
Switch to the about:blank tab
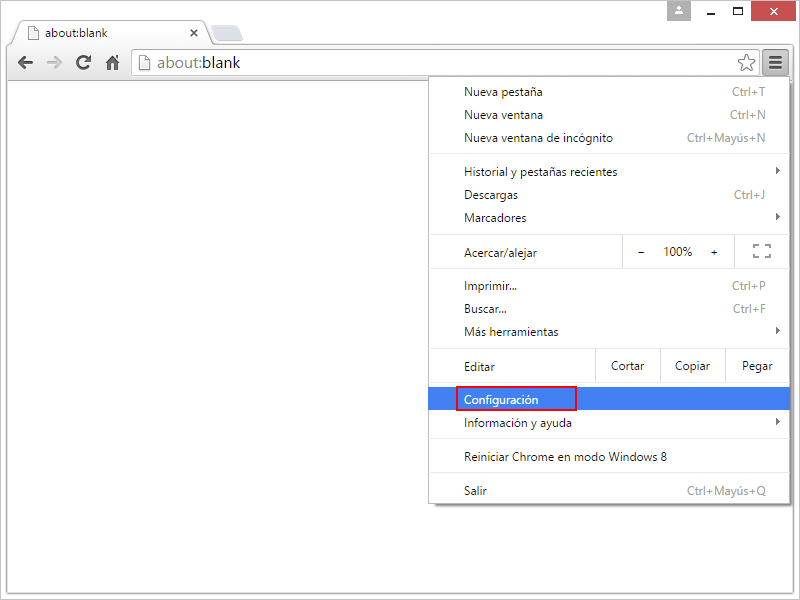(110, 31)
